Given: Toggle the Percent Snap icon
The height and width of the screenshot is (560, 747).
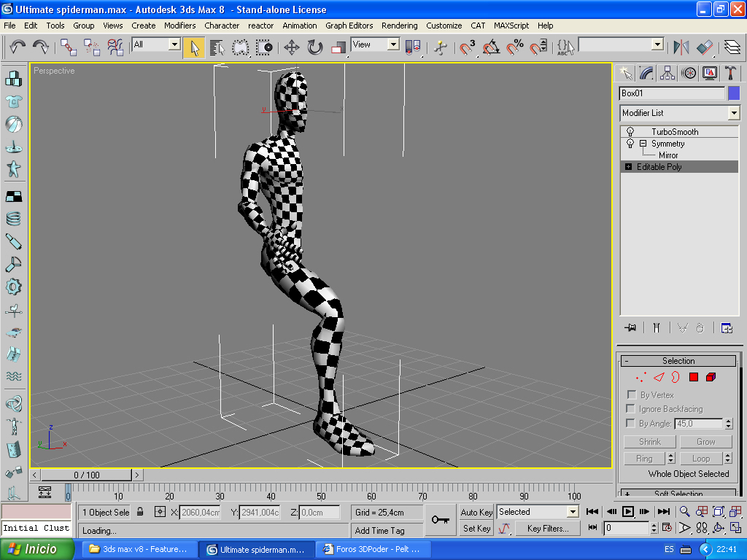Looking at the screenshot, I should point(514,47).
